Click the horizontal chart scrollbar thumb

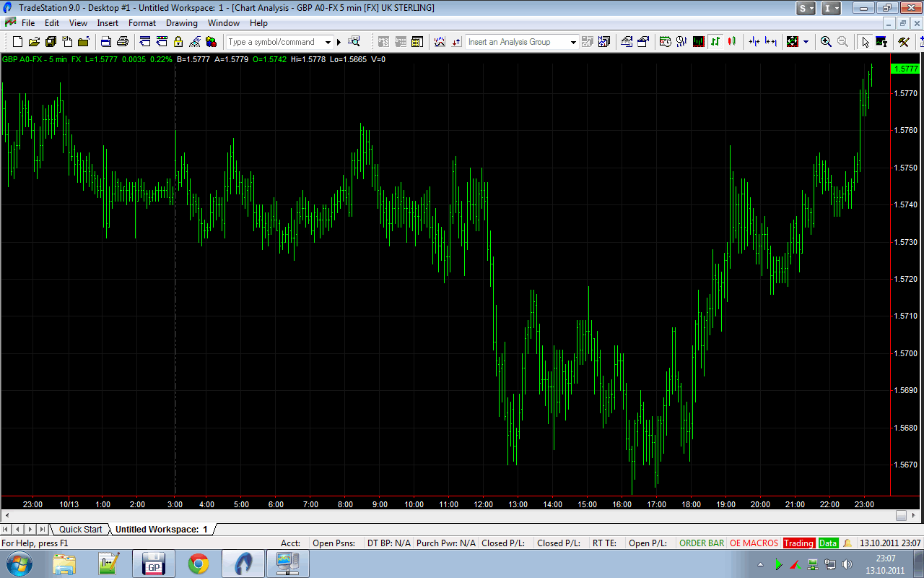(x=901, y=516)
